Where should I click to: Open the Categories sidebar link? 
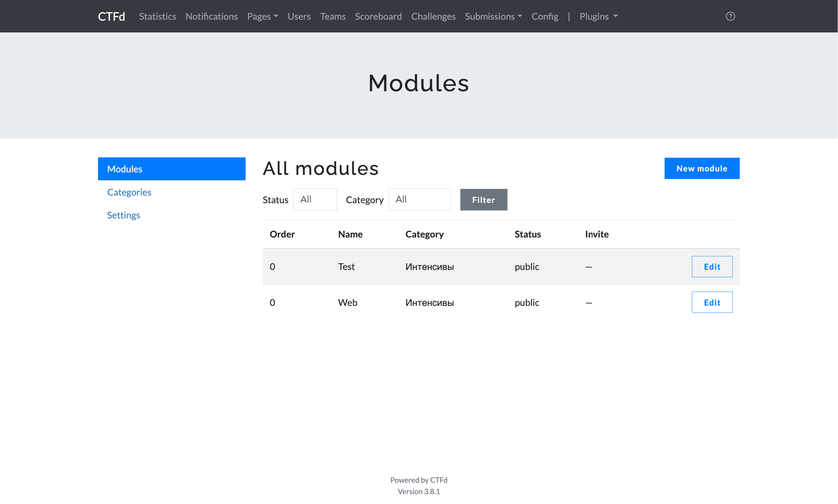129,192
